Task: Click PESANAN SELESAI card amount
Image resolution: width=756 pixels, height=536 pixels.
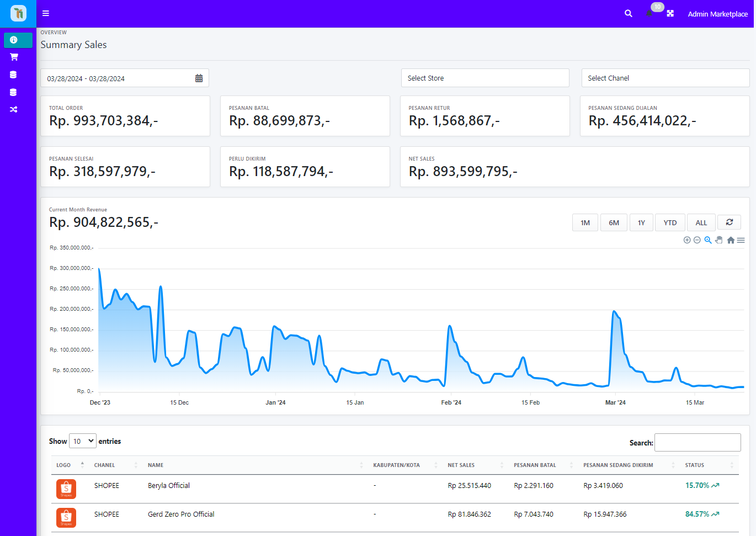Action: (x=102, y=172)
